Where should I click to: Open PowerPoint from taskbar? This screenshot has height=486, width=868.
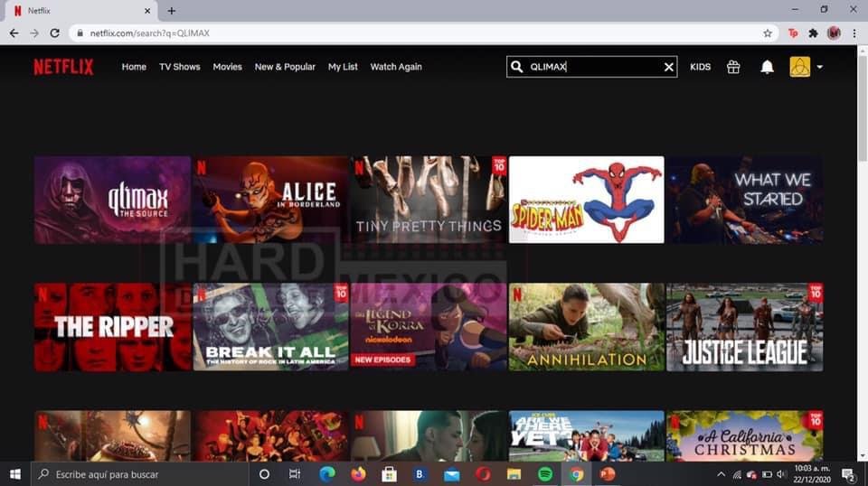[608, 474]
